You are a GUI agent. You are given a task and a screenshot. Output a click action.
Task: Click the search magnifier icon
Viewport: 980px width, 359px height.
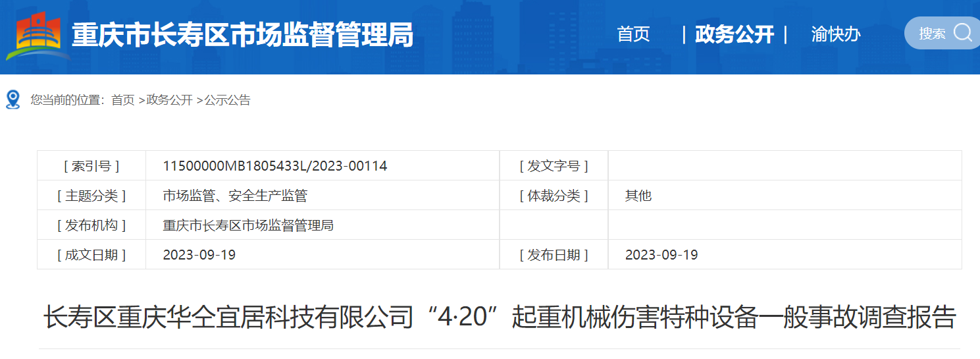(x=962, y=32)
